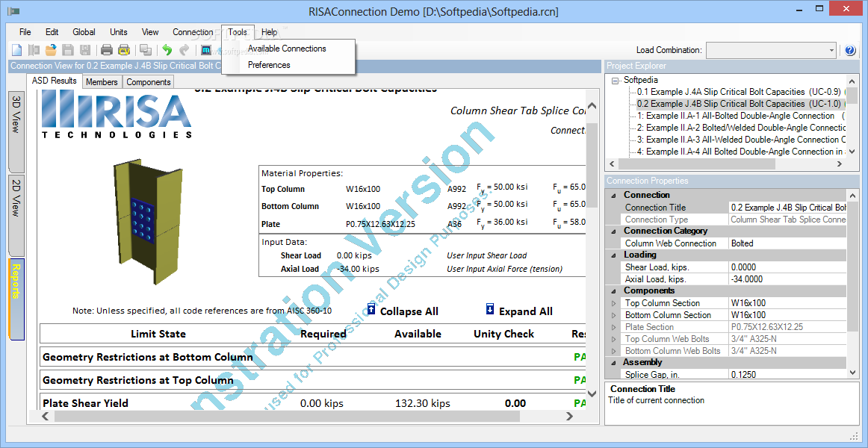Open the Help menu

pos(269,32)
